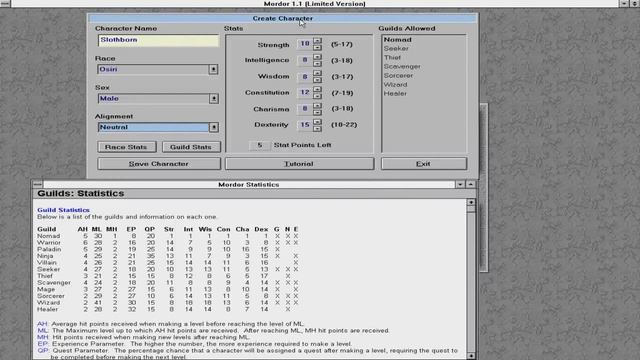The width and height of the screenshot is (640, 360).
Task: Decrease Wisdom with the down arrow
Action: (317, 80)
